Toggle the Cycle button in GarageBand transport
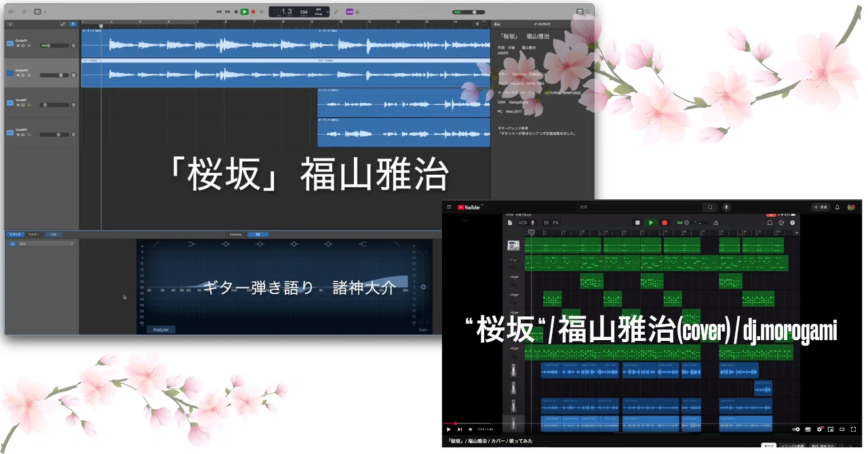 (x=262, y=12)
